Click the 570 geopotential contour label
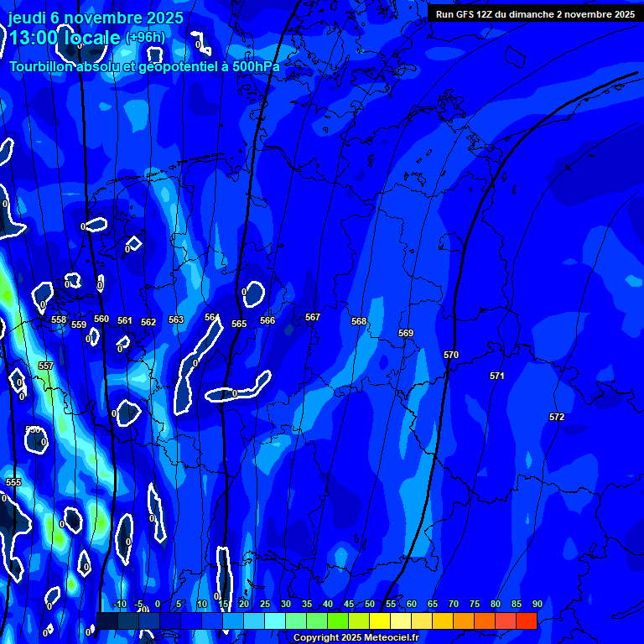 point(451,355)
